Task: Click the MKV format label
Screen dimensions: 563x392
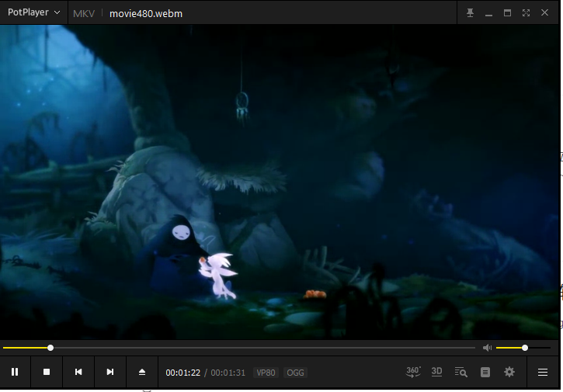Action: [x=84, y=14]
